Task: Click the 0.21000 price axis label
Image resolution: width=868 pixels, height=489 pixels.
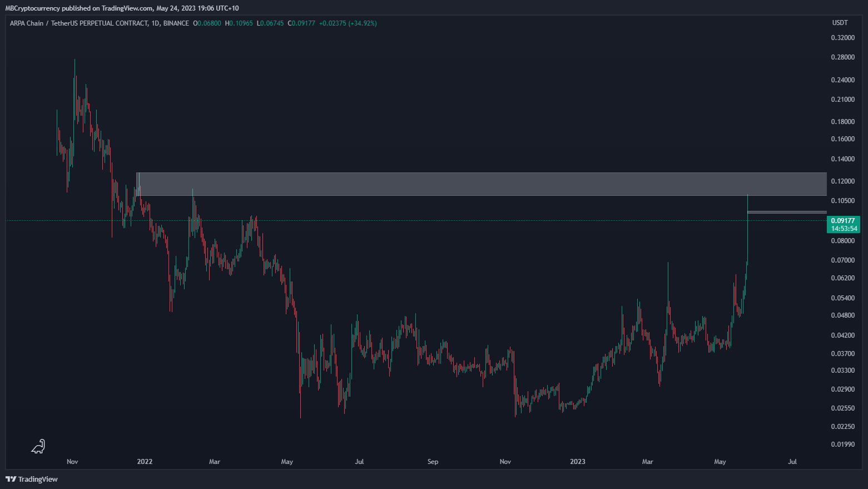Action: point(843,100)
